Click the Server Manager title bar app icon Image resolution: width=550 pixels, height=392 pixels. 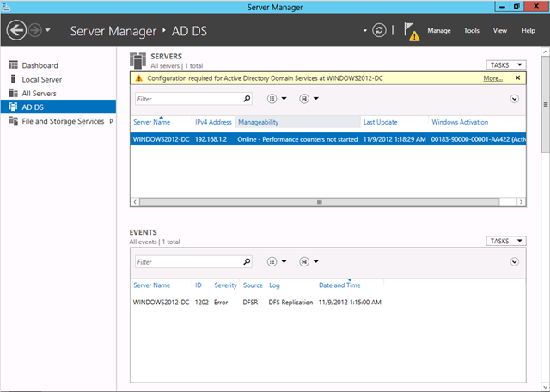pyautogui.click(x=6, y=7)
